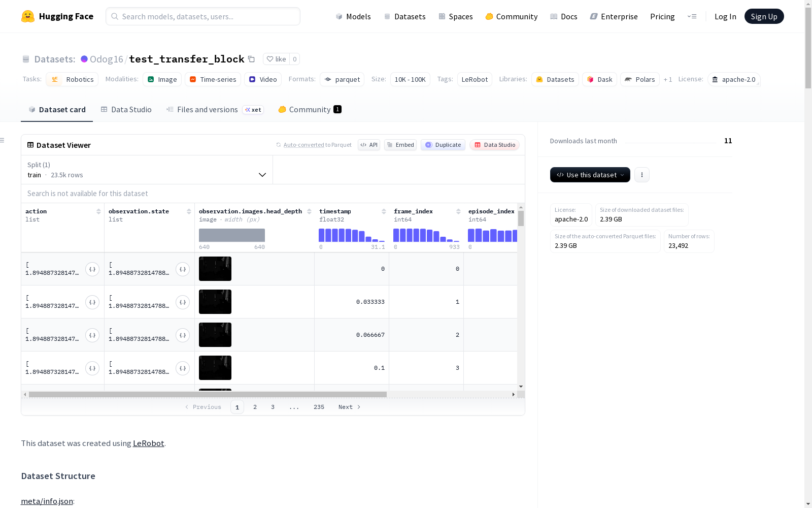
Task: Open the depth image thumbnail in first row
Action: coord(215,269)
